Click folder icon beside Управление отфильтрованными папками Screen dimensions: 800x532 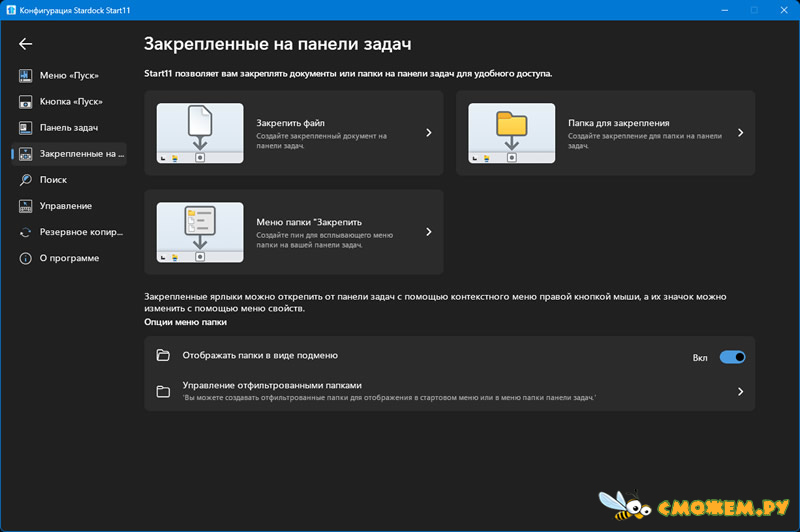163,392
